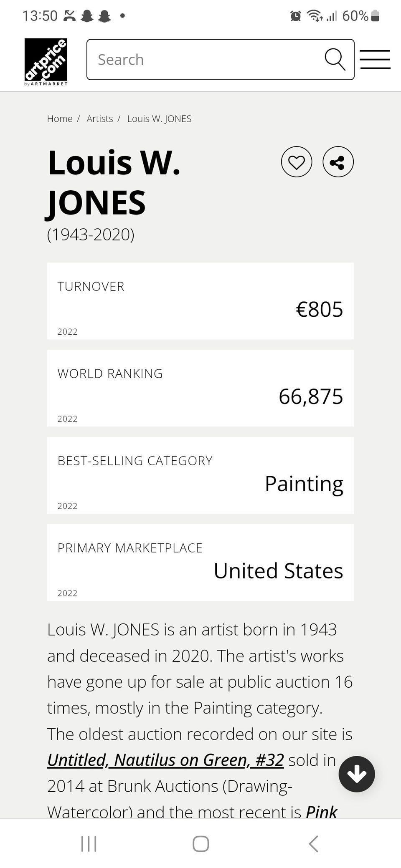
Task: Open the Pink artwork link
Action: 321,812
